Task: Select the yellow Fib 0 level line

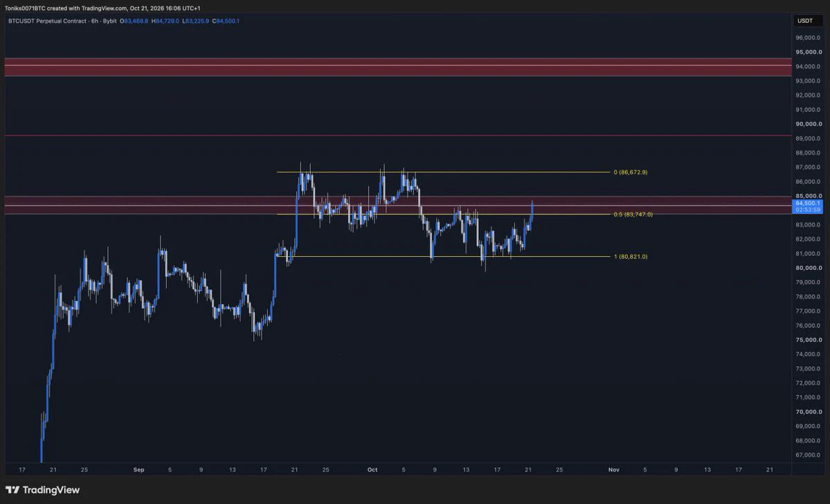Action: click(443, 172)
